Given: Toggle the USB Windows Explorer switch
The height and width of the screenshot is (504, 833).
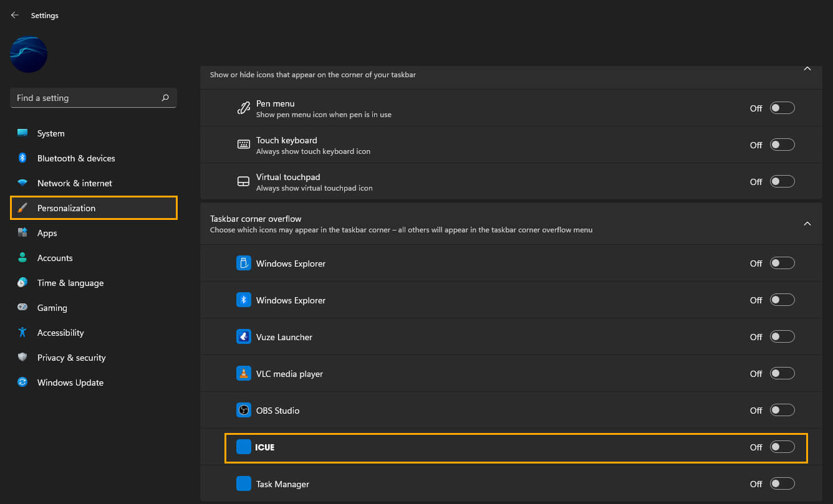Looking at the screenshot, I should coord(782,263).
